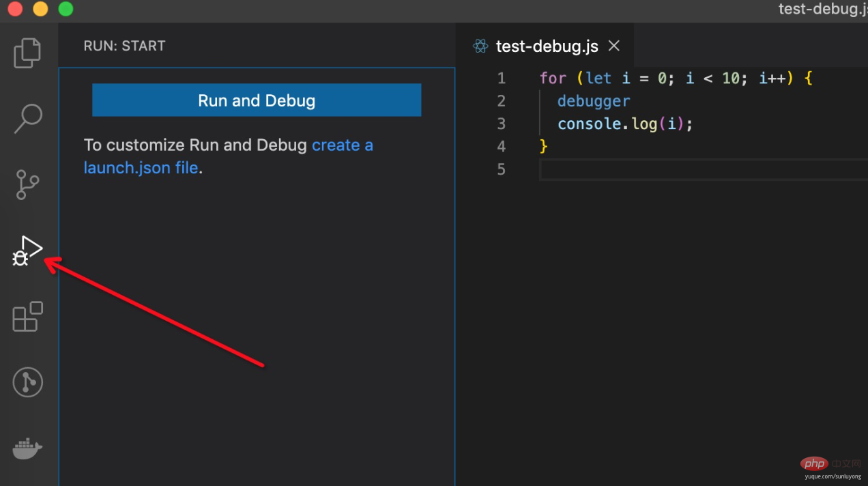Click the yellow macOS minimize button

click(x=40, y=9)
